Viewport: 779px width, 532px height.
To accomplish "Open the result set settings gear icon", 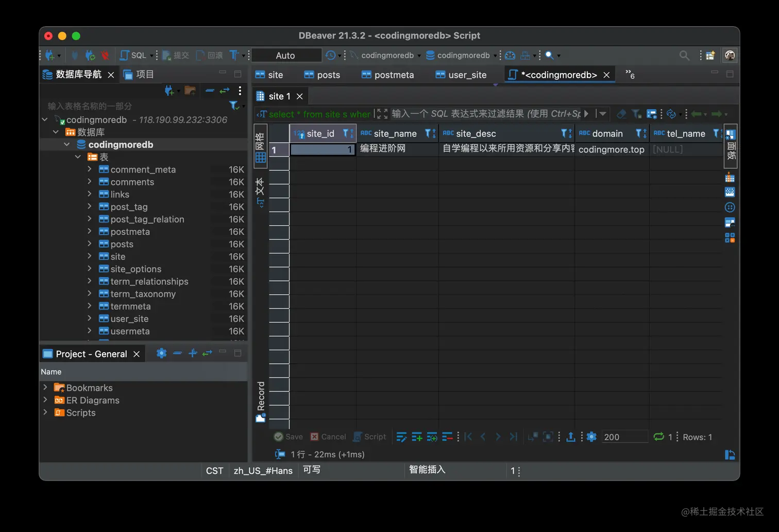I will [x=591, y=437].
